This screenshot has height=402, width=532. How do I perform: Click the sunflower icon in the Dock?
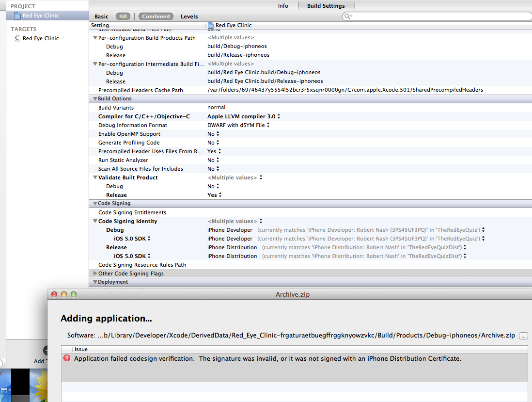tap(38, 386)
